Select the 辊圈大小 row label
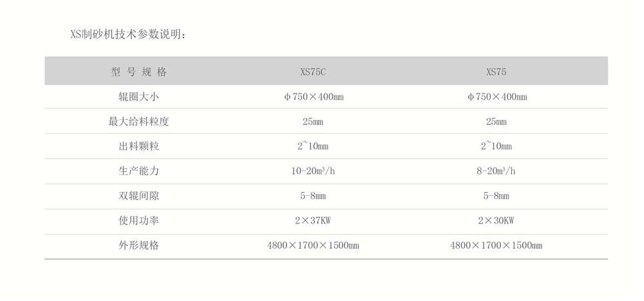The image size is (644, 301). click(138, 97)
